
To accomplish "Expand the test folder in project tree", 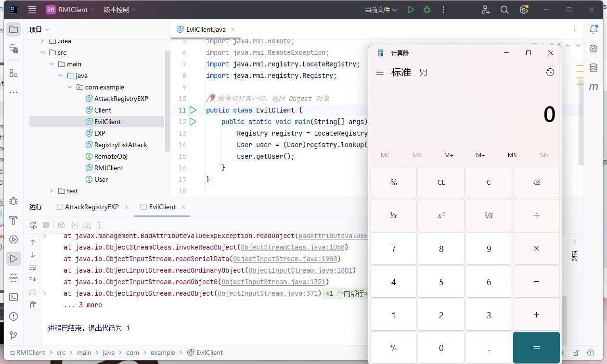I will tap(52, 191).
